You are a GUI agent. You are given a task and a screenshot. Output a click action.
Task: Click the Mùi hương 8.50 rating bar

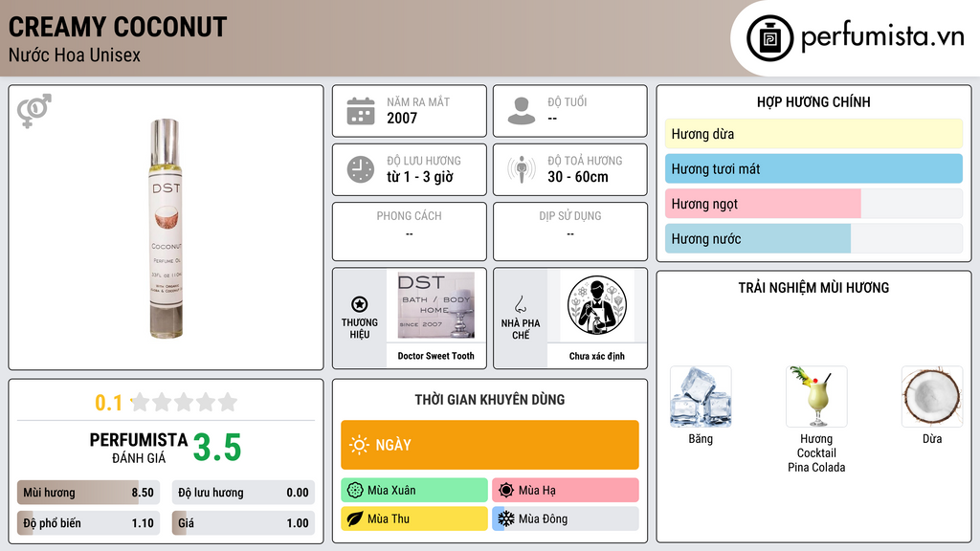click(x=88, y=493)
